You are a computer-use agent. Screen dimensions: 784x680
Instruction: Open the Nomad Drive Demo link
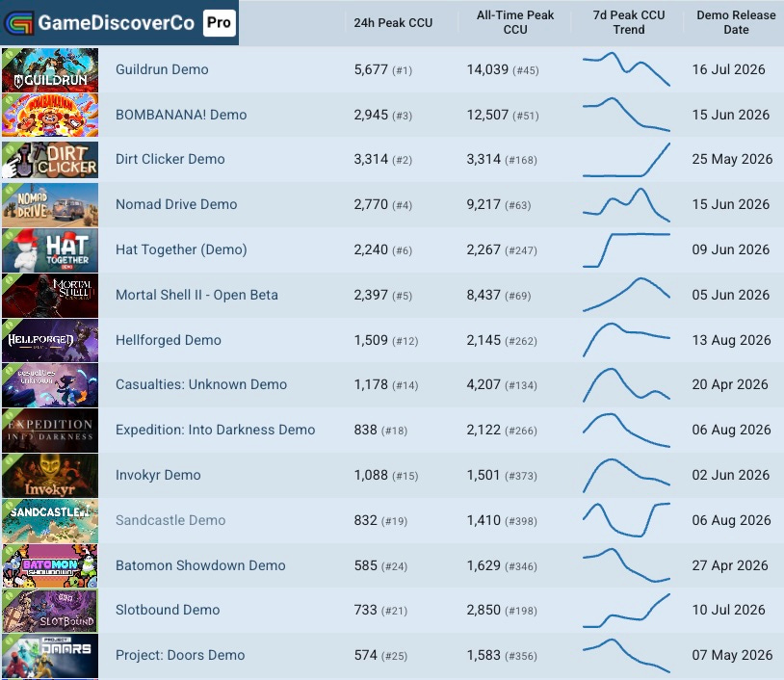pos(176,204)
